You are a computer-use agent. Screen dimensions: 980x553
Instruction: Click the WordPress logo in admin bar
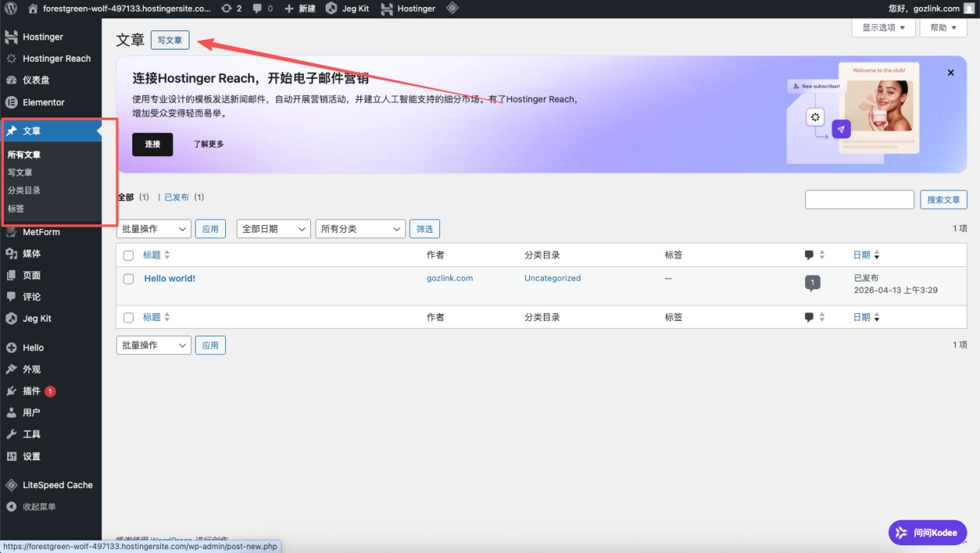click(x=11, y=9)
